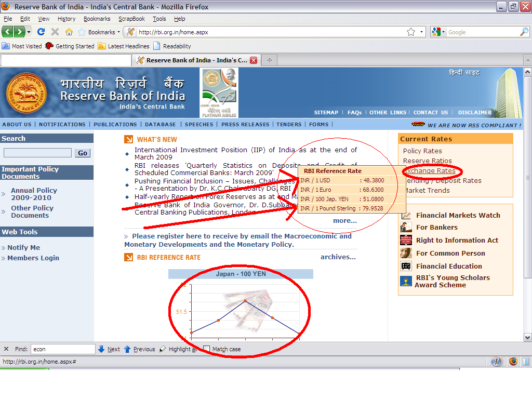Open Annual Policy 2009-2010 link
This screenshot has height=399, width=532.
pos(34,194)
